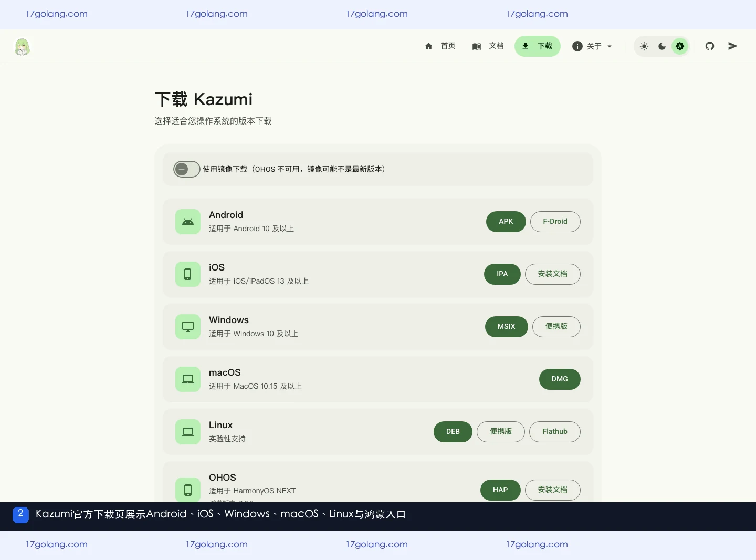Click the 适用于 Android 10 及以上 text
This screenshot has width=756, height=560.
251,229
